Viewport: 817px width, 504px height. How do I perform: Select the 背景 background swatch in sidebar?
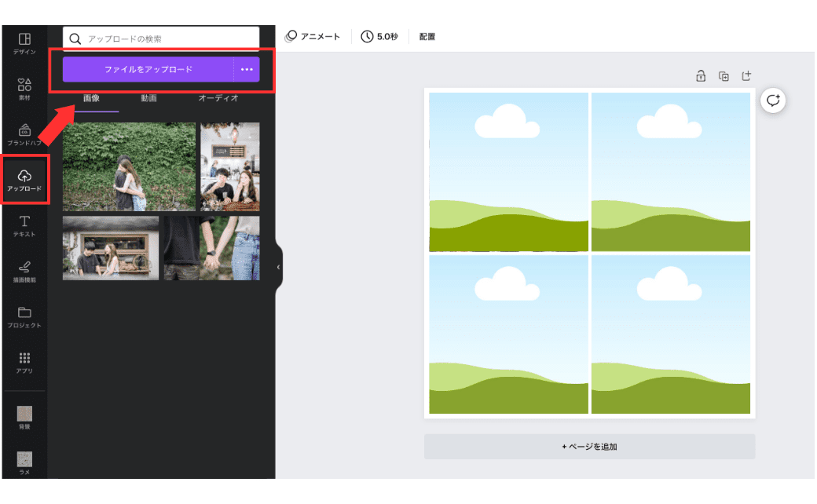click(24, 418)
